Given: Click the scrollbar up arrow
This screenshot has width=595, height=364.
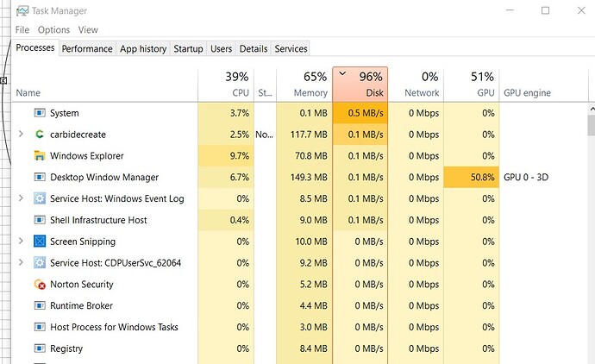Looking at the screenshot, I should tap(592, 110).
